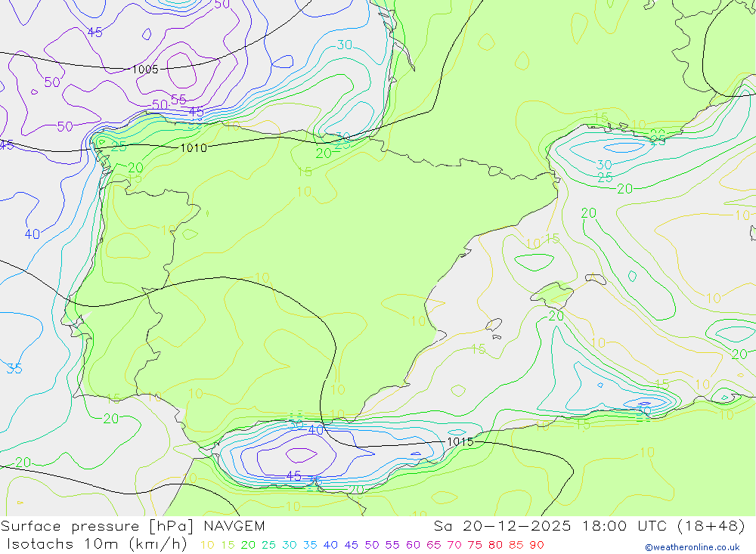Click the blue 40 legend value

click(330, 546)
